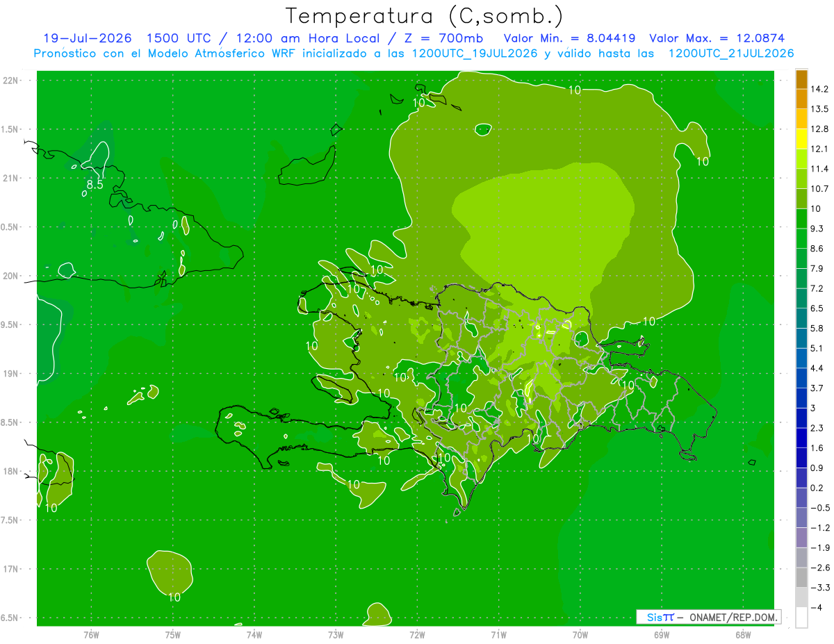Click the 9.3 color scale label
834x644 pixels.
tap(817, 229)
